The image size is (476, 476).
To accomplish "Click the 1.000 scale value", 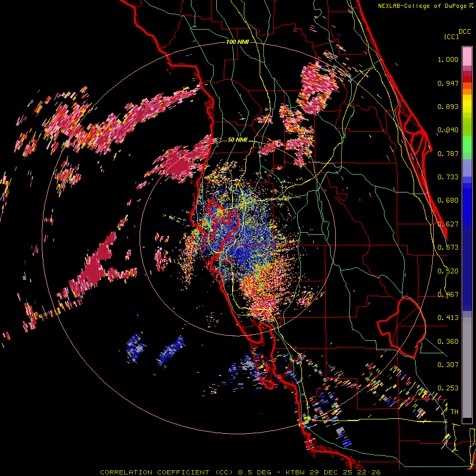I will (x=448, y=59).
